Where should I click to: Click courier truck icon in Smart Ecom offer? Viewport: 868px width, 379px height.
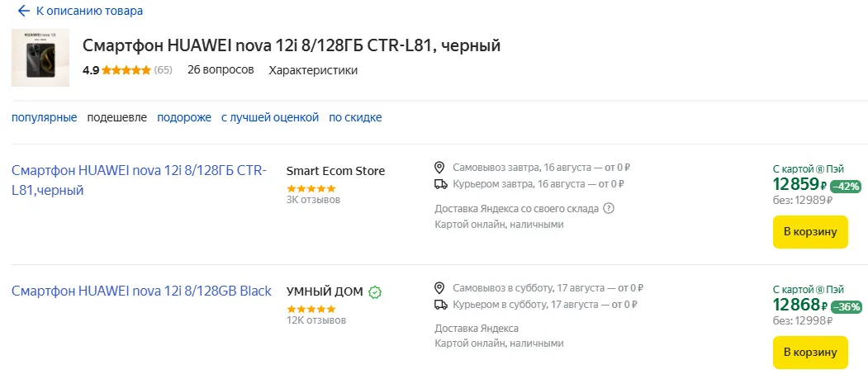(441, 184)
